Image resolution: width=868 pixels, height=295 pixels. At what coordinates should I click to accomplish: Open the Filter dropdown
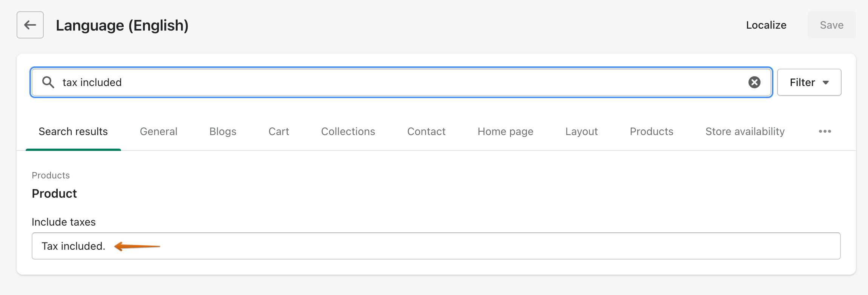tap(809, 82)
